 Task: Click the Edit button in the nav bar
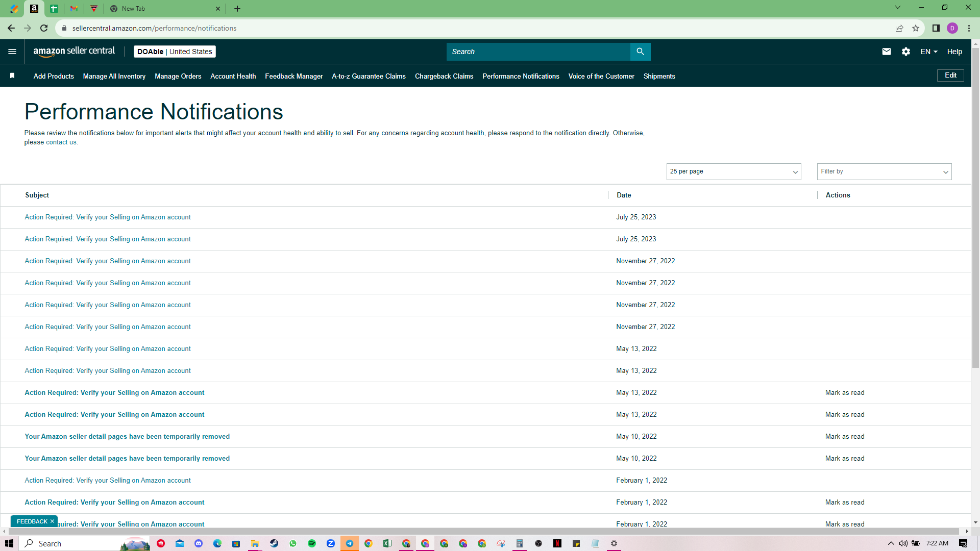point(950,76)
